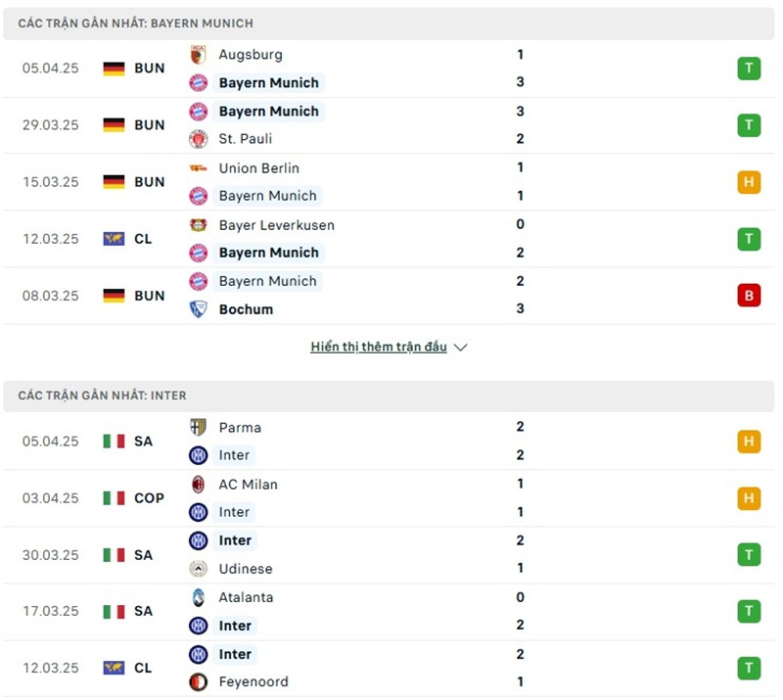Click the green 'T' badge for Augsburg match
Image resolution: width=783 pixels, height=700 pixels.
749,69
